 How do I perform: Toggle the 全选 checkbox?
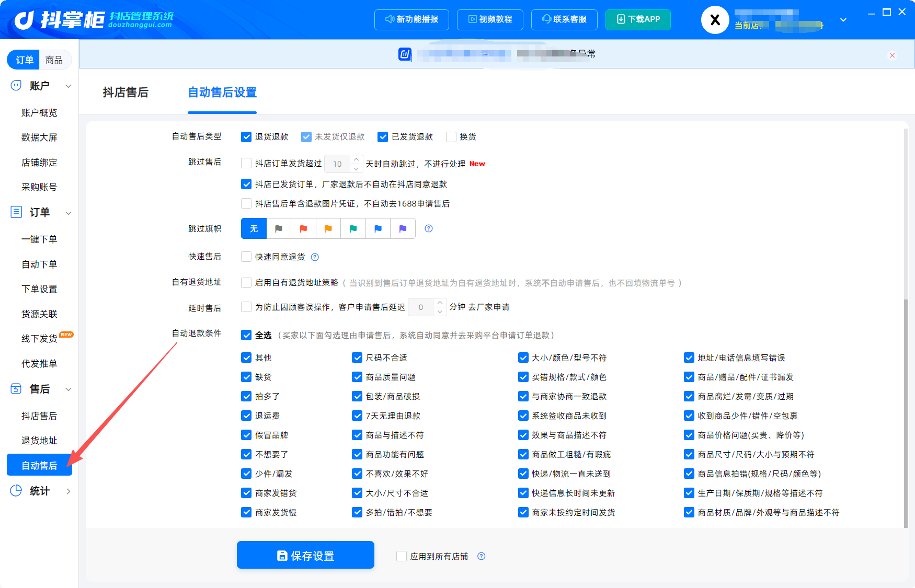click(x=246, y=335)
